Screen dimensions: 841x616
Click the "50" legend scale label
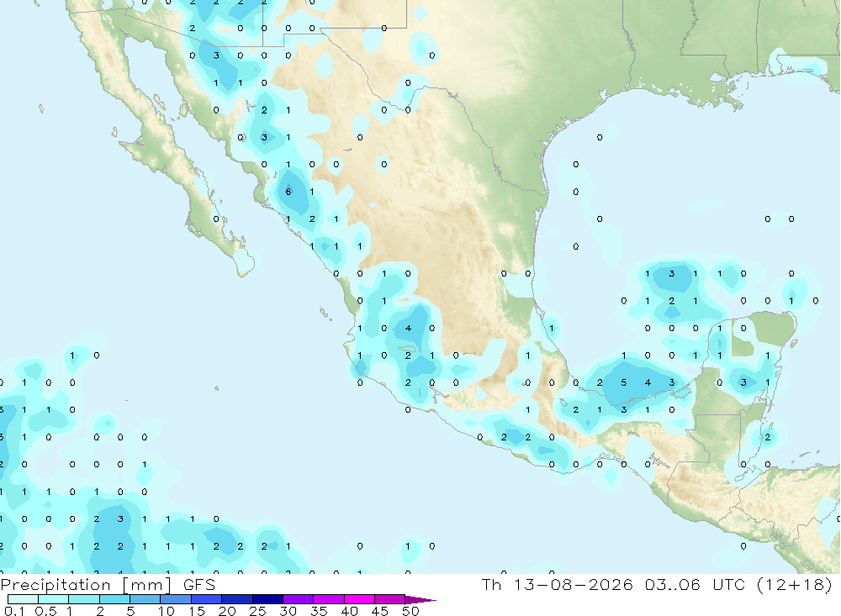pyautogui.click(x=411, y=611)
